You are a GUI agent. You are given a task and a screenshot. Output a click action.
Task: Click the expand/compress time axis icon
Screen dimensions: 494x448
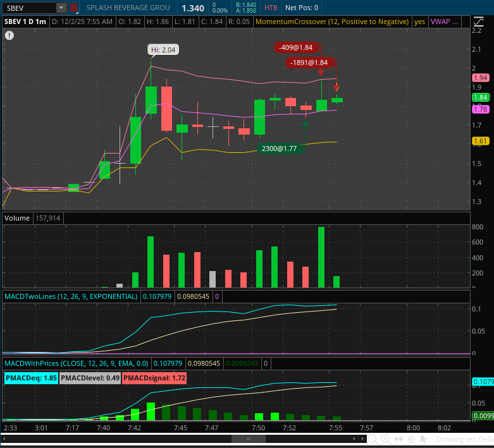[x=398, y=439]
